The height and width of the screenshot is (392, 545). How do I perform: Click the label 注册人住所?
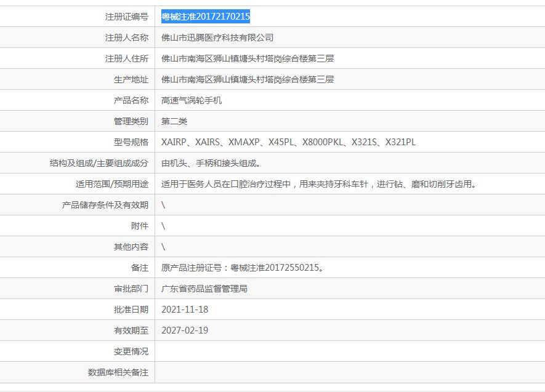(126, 58)
